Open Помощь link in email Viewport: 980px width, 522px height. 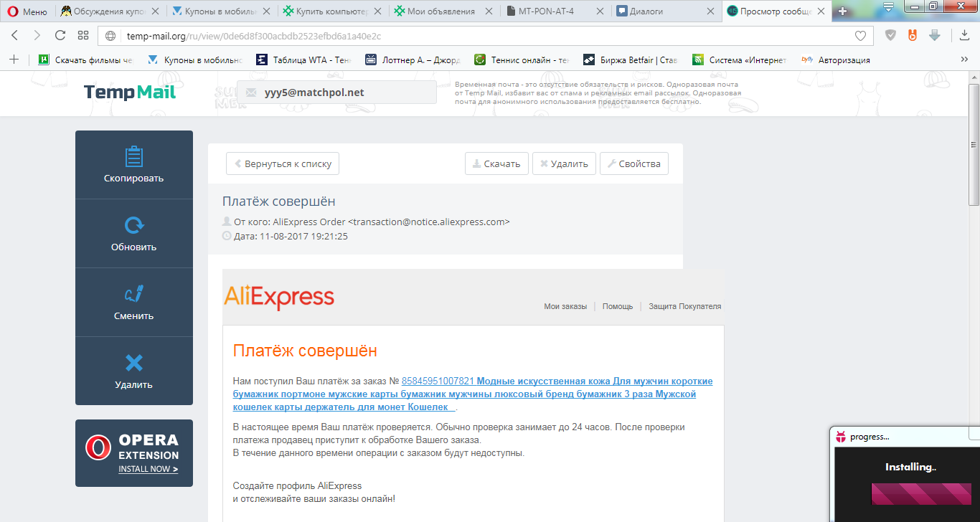[618, 306]
